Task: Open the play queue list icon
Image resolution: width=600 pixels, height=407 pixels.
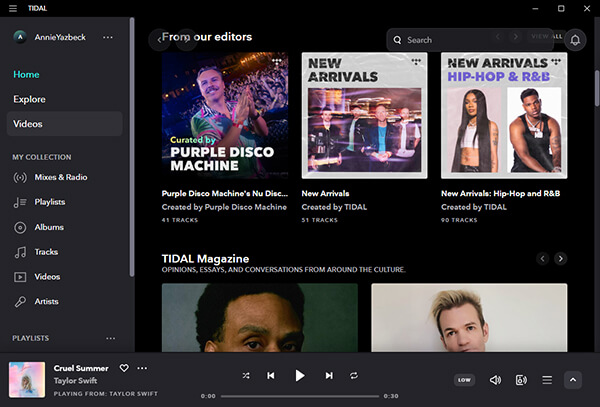Action: 547,380
